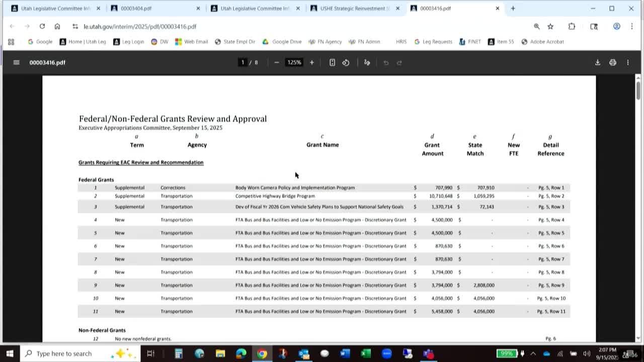This screenshot has width=644, height=362.
Task: Open PDF viewer more actions menu
Action: (627, 62)
